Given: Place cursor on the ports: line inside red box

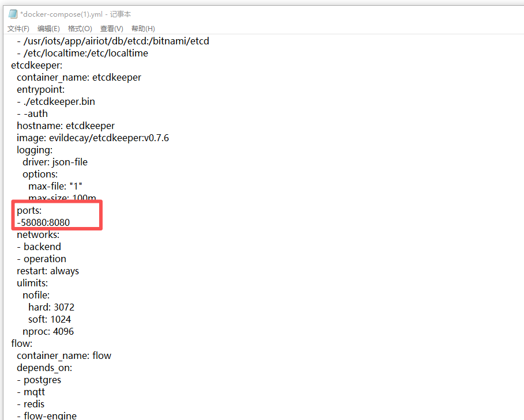Looking at the screenshot, I should click(x=29, y=210).
